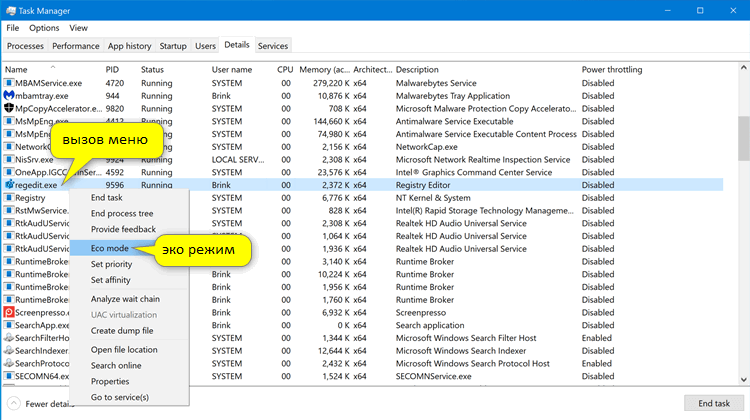Viewport: 750px width, 420px height.
Task: Click the mbamtray.exe Malwarebytes icon
Action: [9, 96]
